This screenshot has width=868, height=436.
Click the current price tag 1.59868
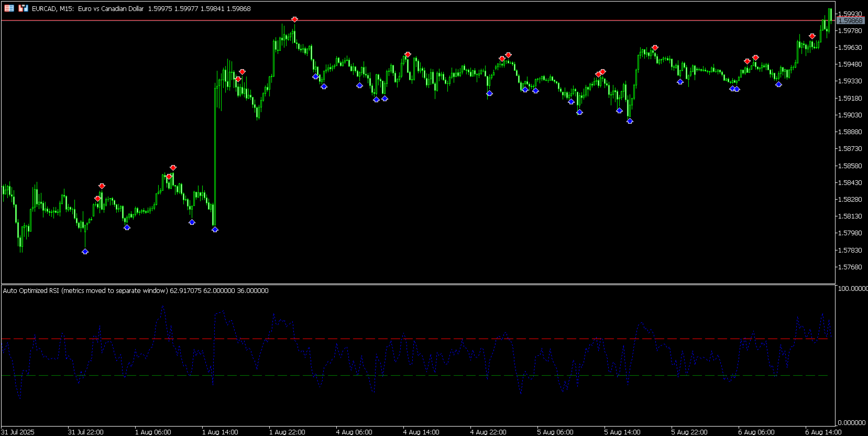pyautogui.click(x=850, y=20)
